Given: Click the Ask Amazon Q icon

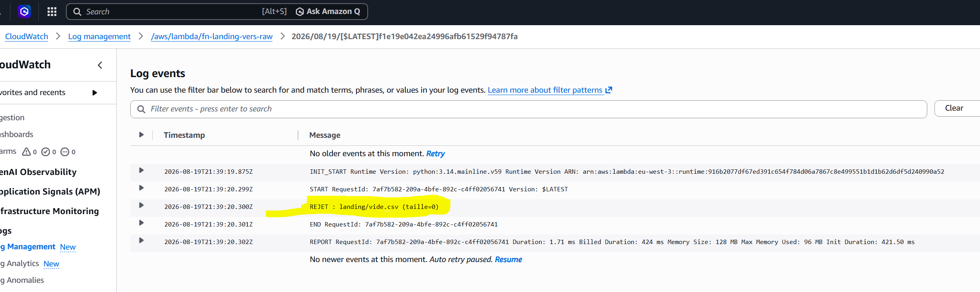Looking at the screenshot, I should (x=300, y=12).
